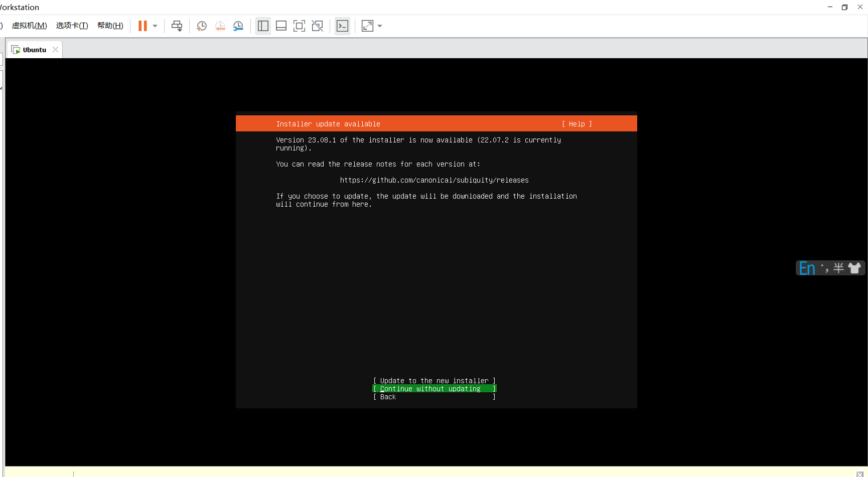Viewport: 868px width, 477px height.
Task: Open the snapshot manager
Action: coord(238,26)
